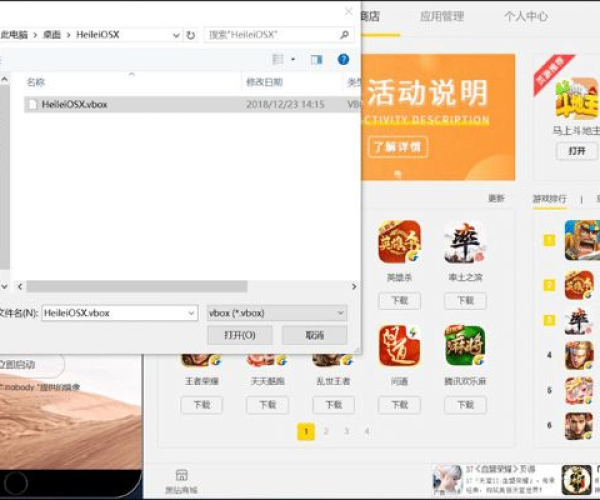
Task: Select rank 4 game icon in ranking
Action: 579,355
